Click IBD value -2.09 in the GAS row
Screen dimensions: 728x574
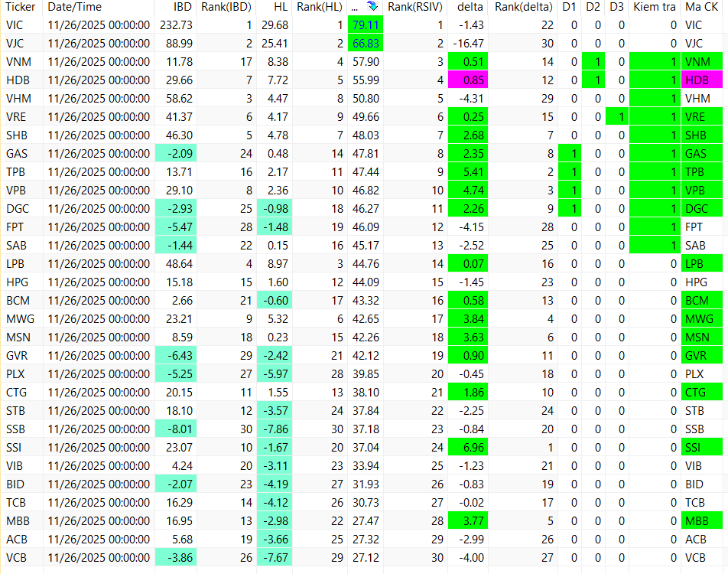tap(176, 153)
